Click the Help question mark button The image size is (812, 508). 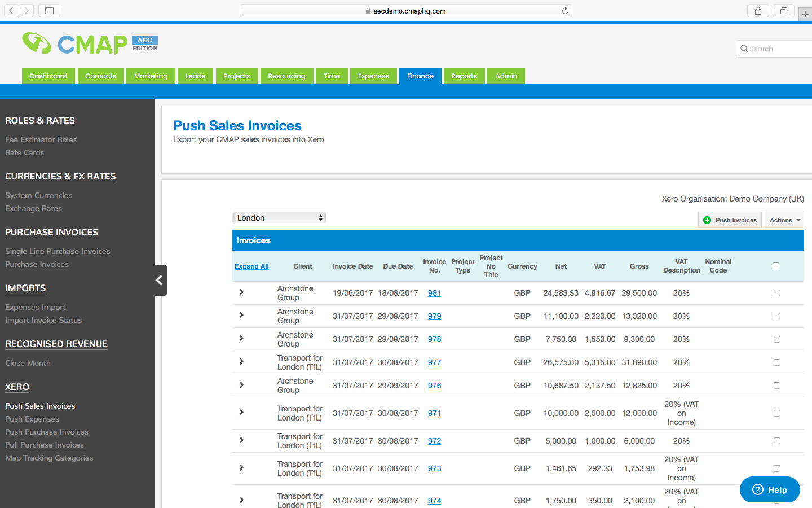click(770, 489)
